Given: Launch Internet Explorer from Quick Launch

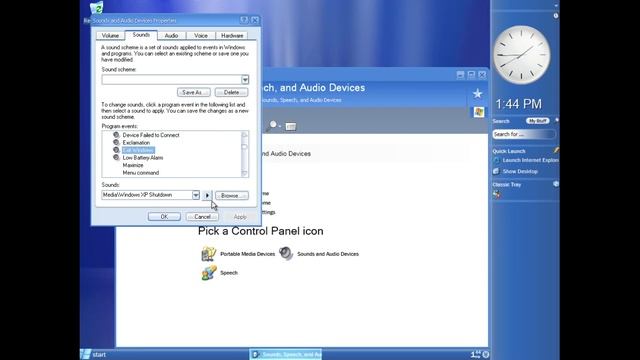Looking at the screenshot, I should 527,160.
